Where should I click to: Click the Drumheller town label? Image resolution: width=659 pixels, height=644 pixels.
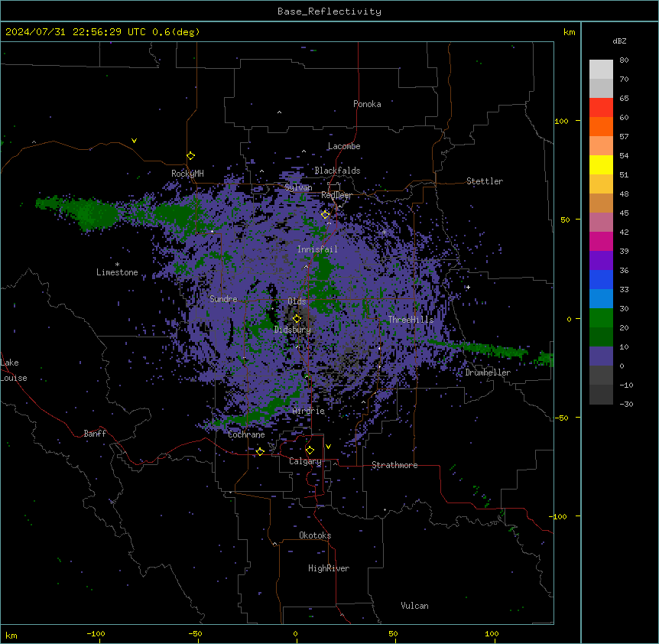point(488,372)
